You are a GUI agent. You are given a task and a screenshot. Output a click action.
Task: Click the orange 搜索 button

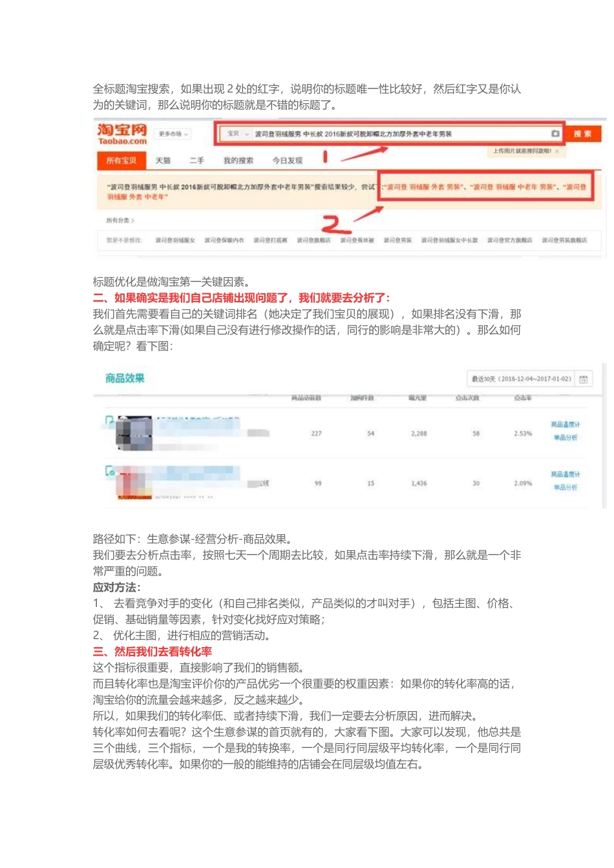tap(582, 134)
